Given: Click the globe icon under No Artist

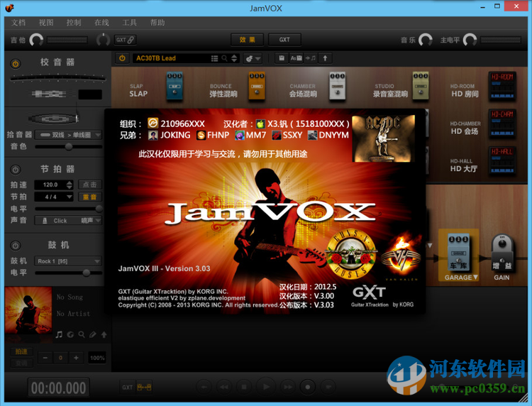Looking at the screenshot, I should 70,335.
